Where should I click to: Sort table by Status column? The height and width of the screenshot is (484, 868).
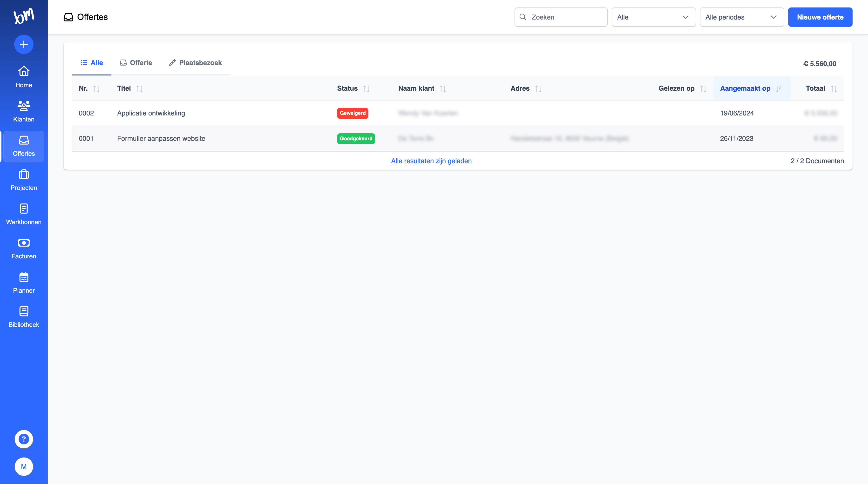(x=366, y=89)
